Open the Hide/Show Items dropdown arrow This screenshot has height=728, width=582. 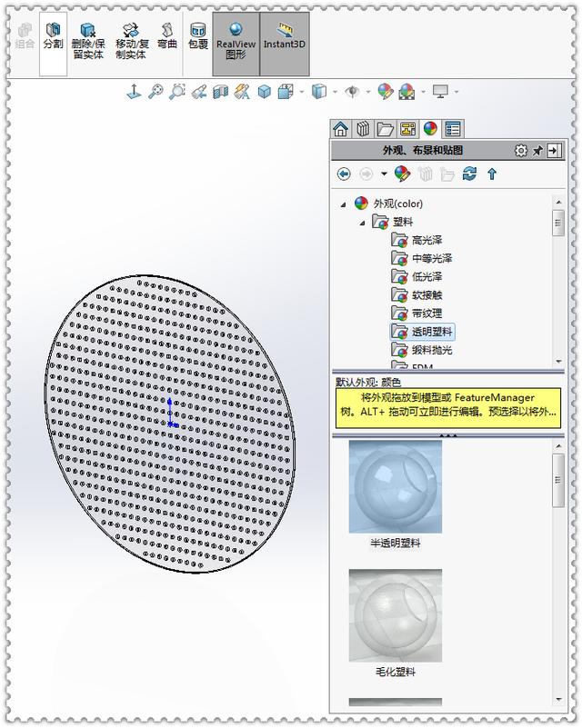pos(368,92)
